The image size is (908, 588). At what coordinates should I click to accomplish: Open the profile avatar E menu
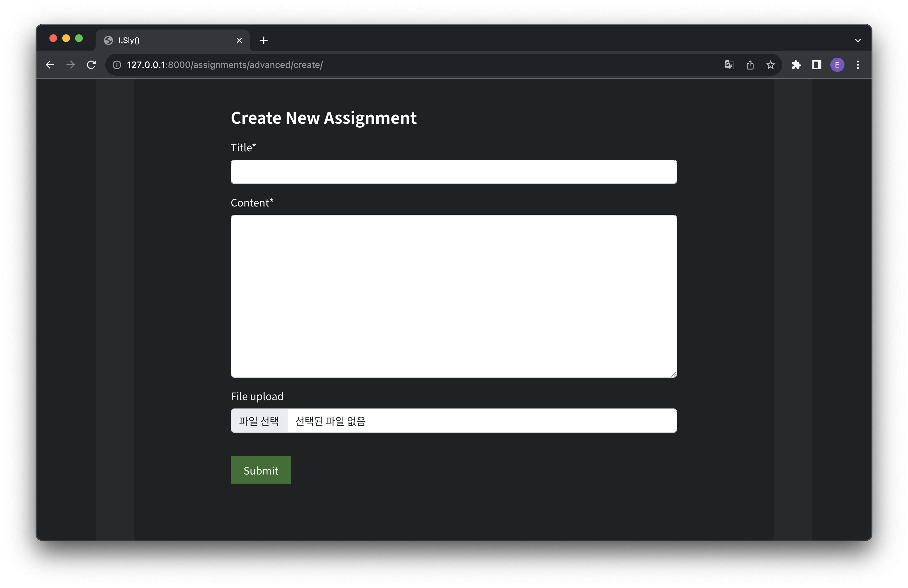pos(837,65)
